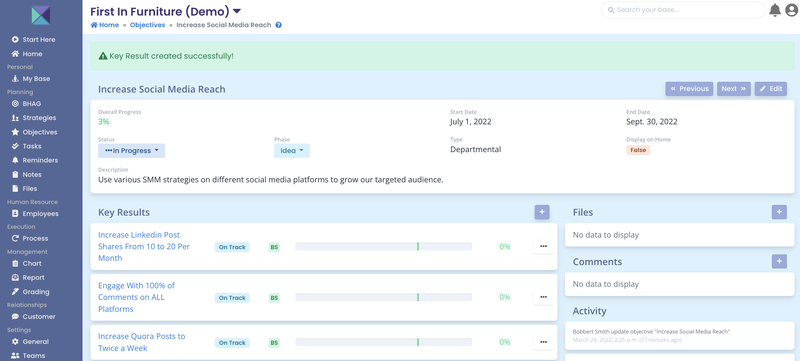Click On Track badge for Quora Posts result

(x=232, y=343)
